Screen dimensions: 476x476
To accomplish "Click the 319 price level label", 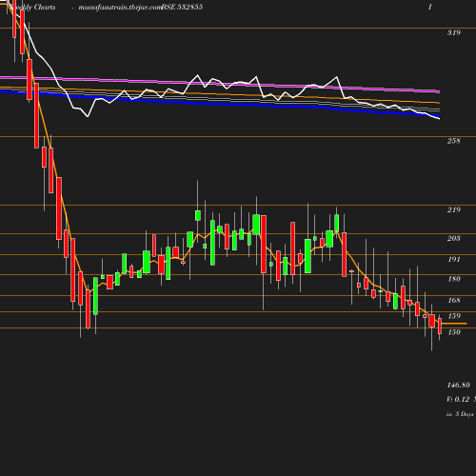I will coord(454,32).
